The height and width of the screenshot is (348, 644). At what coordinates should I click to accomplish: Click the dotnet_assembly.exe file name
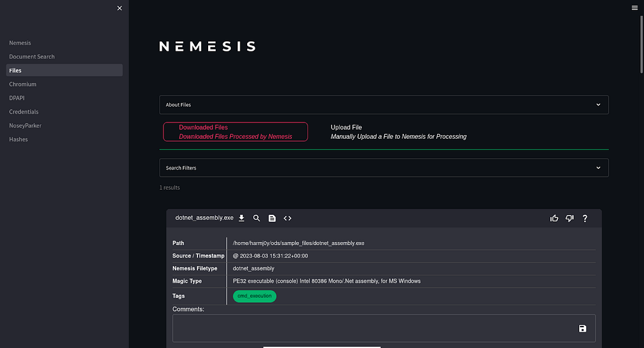point(204,218)
